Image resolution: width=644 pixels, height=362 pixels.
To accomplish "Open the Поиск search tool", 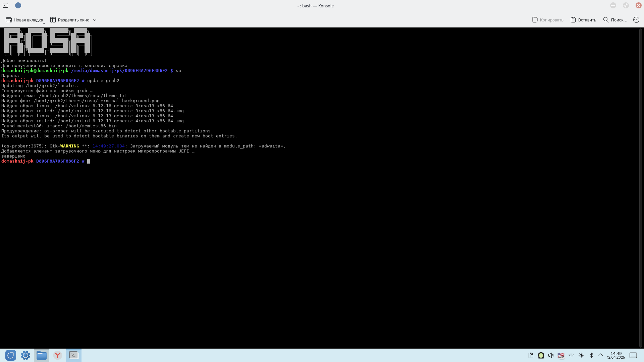I will pos(615,20).
